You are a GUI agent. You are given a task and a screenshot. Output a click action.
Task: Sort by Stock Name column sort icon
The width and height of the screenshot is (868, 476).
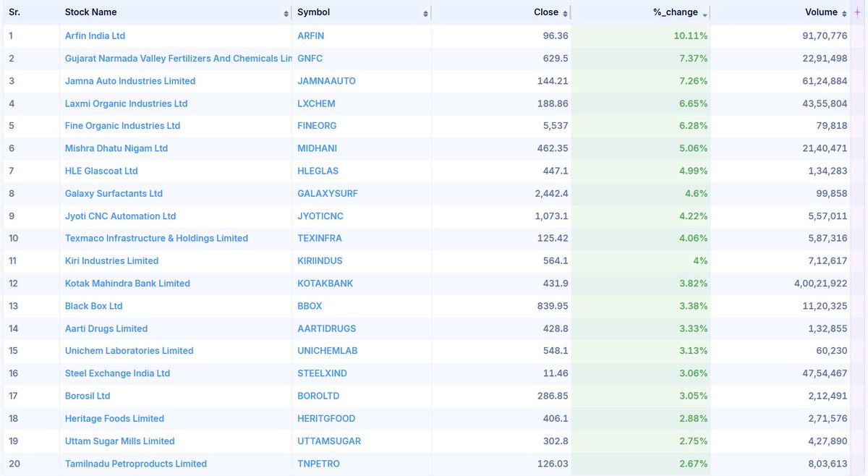[286, 14]
